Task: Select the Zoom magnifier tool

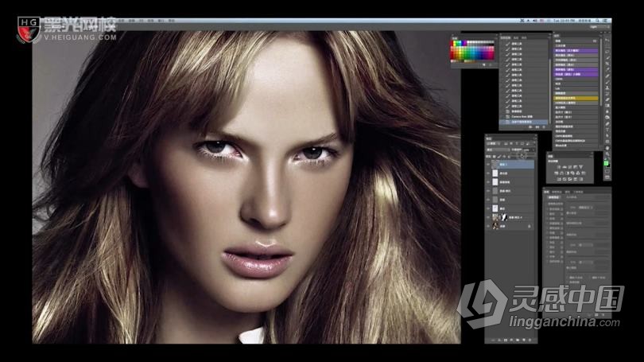Action: click(607, 154)
